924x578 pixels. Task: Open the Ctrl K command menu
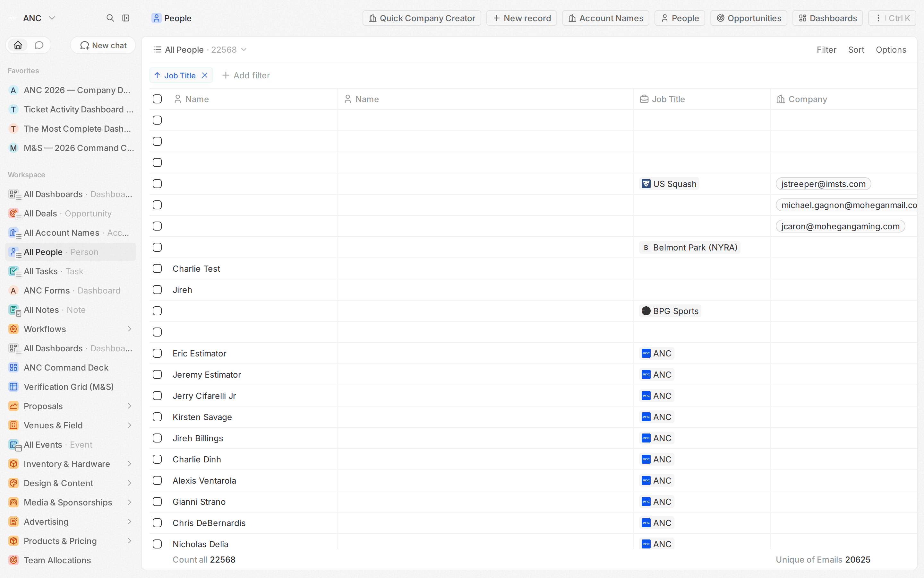(892, 18)
